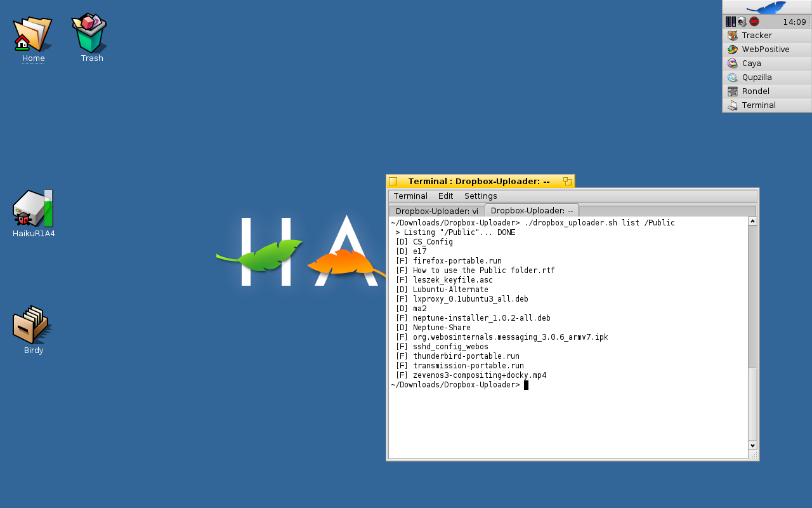Click the speaker volume icon in the Deskbar tray

pos(742,22)
